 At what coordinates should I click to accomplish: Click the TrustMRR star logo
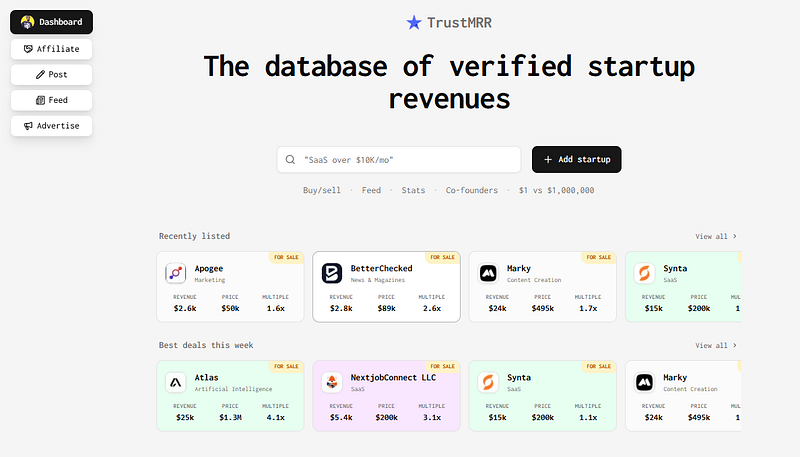coord(414,22)
